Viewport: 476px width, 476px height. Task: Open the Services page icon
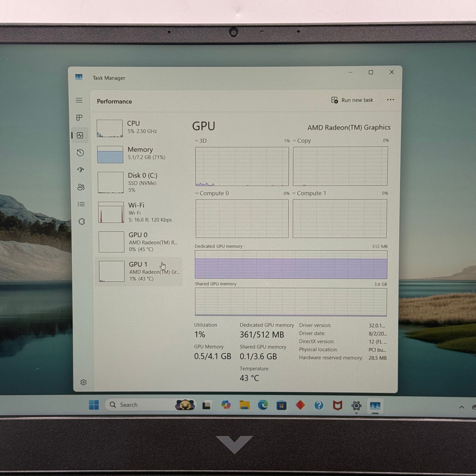coord(82,221)
